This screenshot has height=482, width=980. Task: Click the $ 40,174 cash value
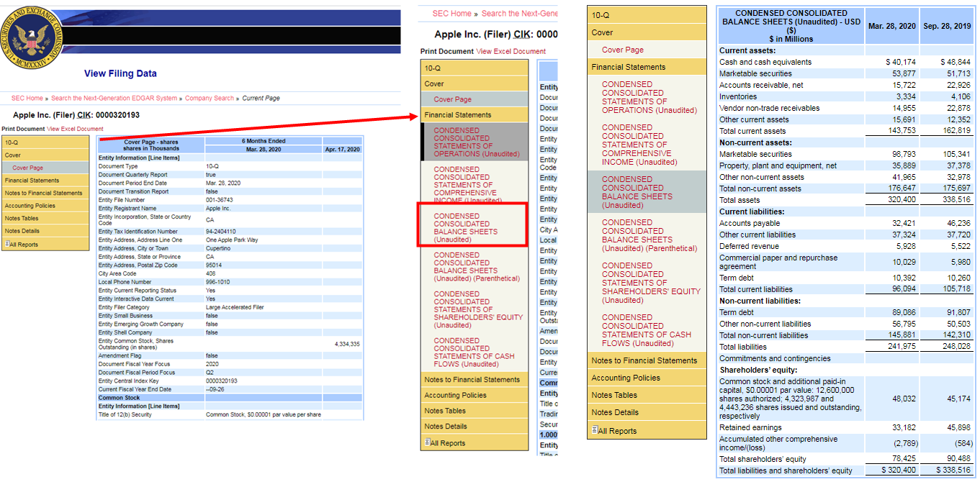click(901, 62)
